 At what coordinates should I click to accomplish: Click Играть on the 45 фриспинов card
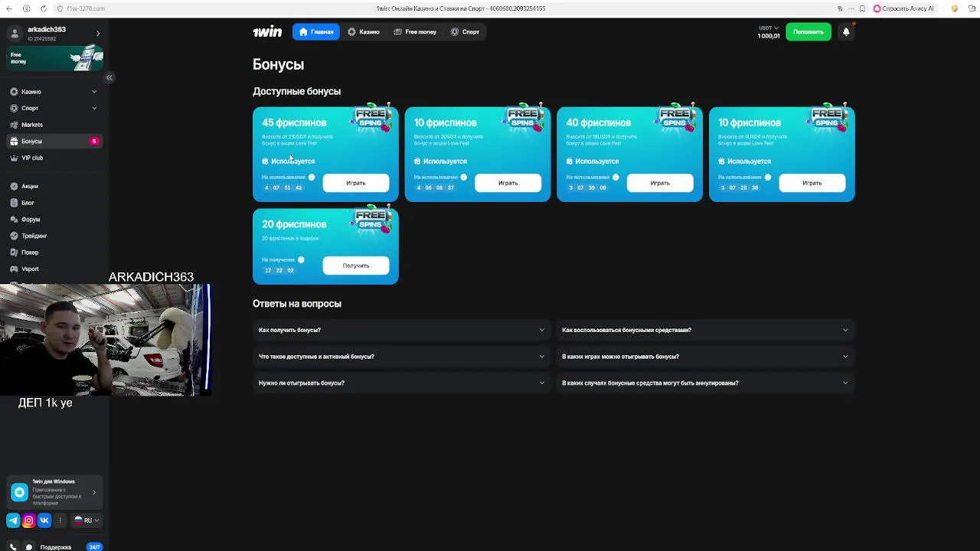[x=356, y=183]
